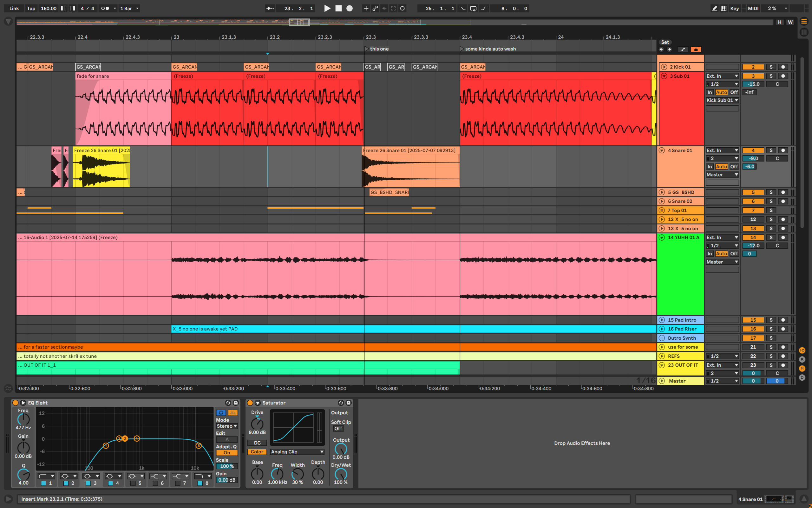This screenshot has height=508, width=812.
Task: Toggle the Follow playback icon
Action: [270, 8]
